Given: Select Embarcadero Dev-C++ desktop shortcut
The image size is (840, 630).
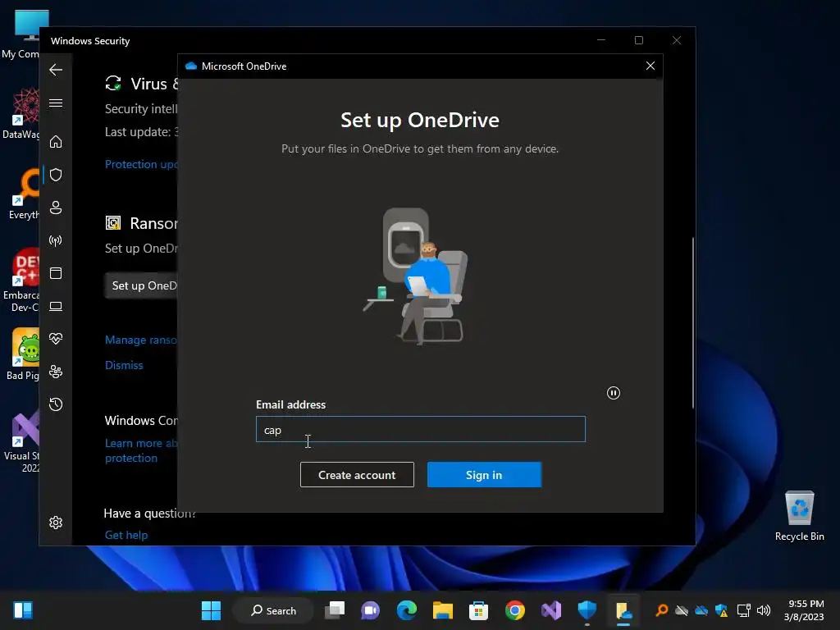Looking at the screenshot, I should [x=21, y=281].
